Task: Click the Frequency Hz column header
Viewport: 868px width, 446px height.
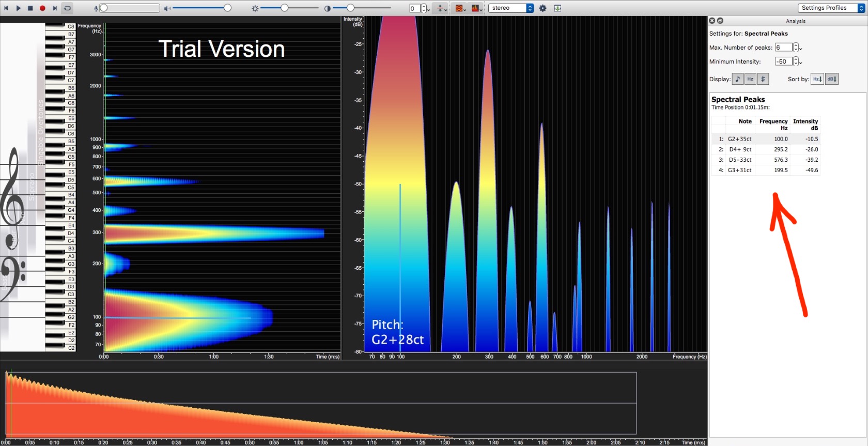Action: pyautogui.click(x=773, y=125)
